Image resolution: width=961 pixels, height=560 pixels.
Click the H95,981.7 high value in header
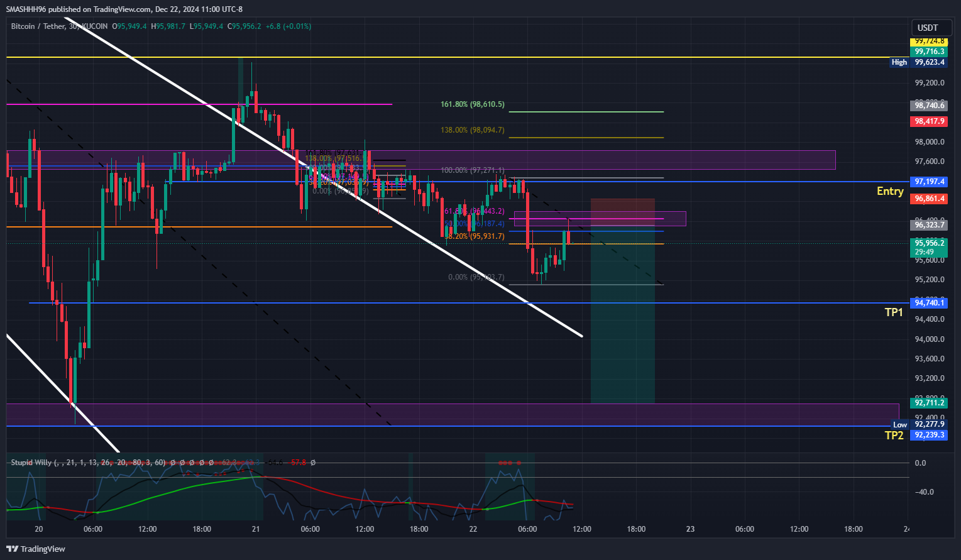coord(168,26)
